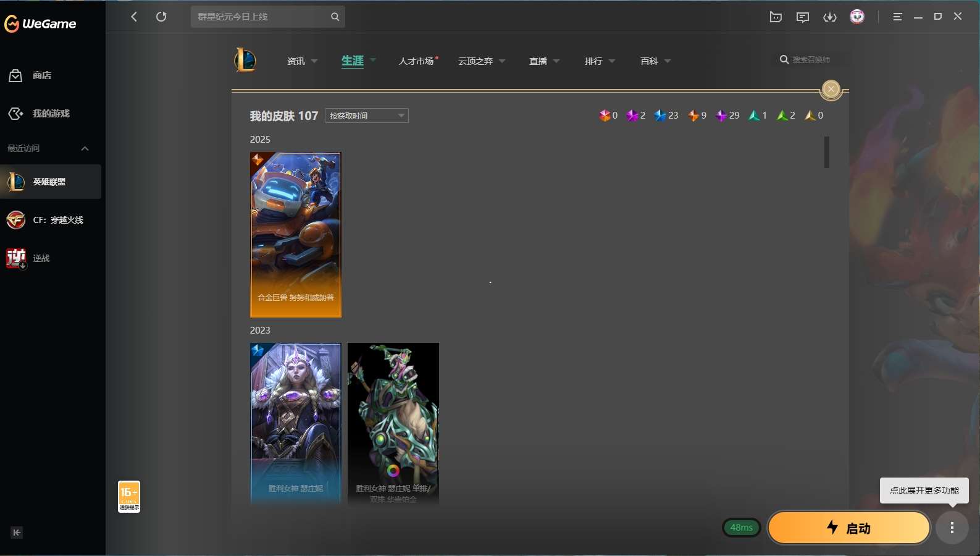This screenshot has width=980, height=556.
Task: Click the 搜索召唤师 search field
Action: [810, 60]
